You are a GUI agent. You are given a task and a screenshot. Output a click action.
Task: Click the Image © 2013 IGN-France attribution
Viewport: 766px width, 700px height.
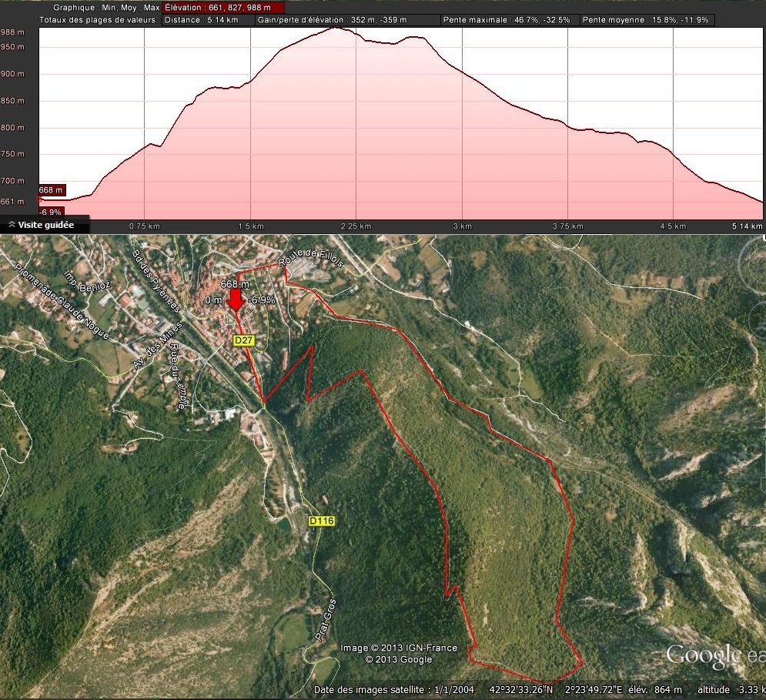[x=399, y=648]
